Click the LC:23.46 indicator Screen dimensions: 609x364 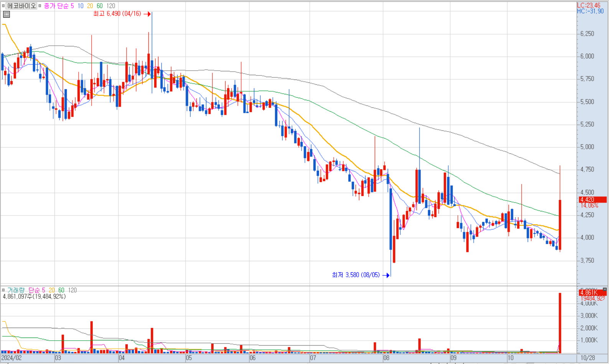point(589,5)
